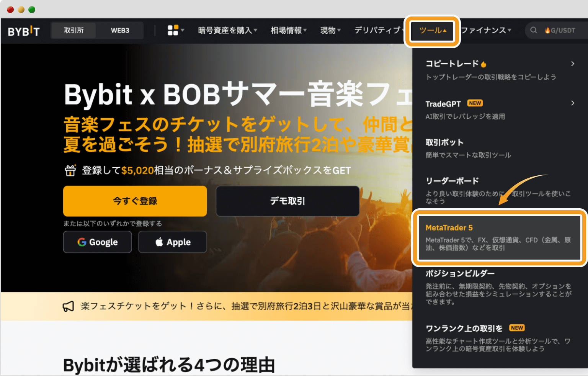Viewport: 588px width, 376px height.
Task: Choose MetaTrader 5 in the tools menu
Action: (499, 237)
